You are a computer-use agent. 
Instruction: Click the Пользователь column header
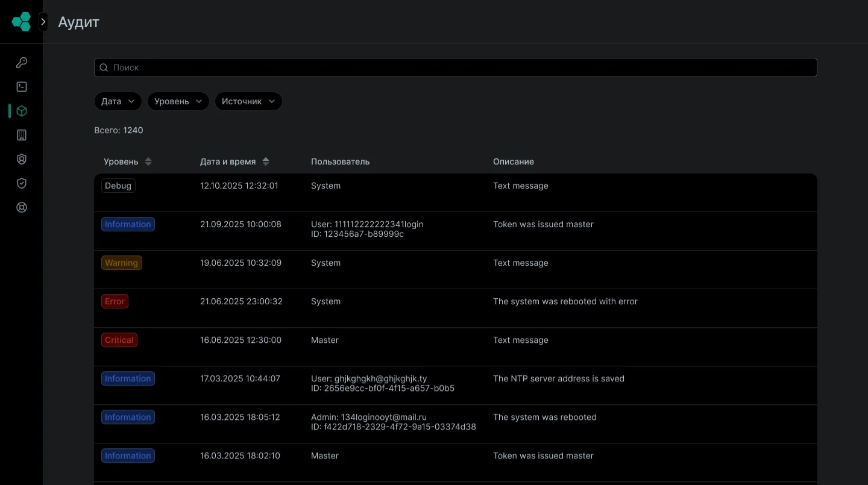click(x=341, y=161)
